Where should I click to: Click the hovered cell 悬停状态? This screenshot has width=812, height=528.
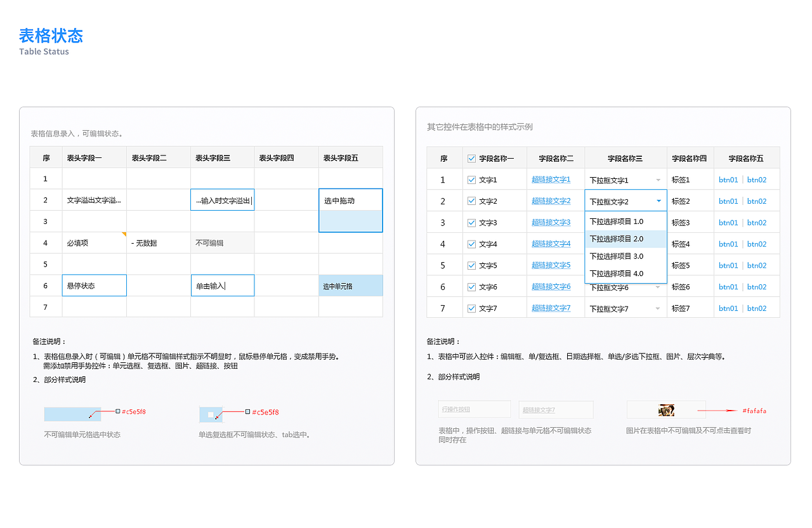pyautogui.click(x=95, y=286)
